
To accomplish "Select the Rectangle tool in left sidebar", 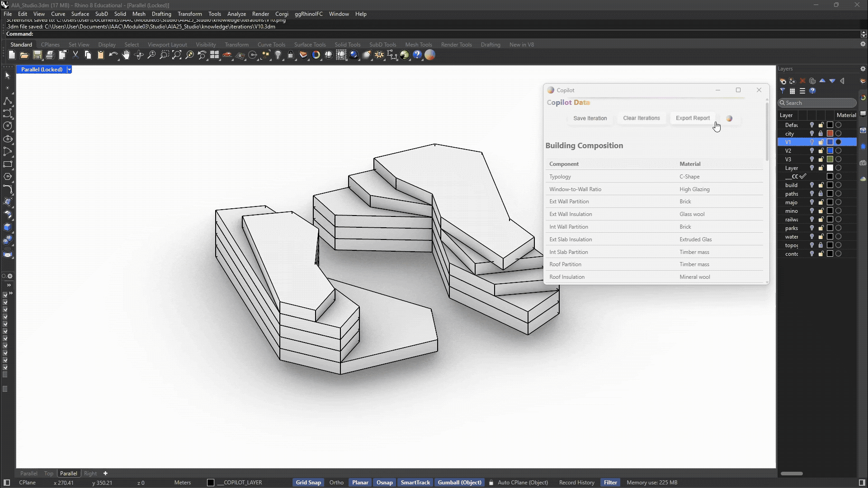I will coord(8,164).
